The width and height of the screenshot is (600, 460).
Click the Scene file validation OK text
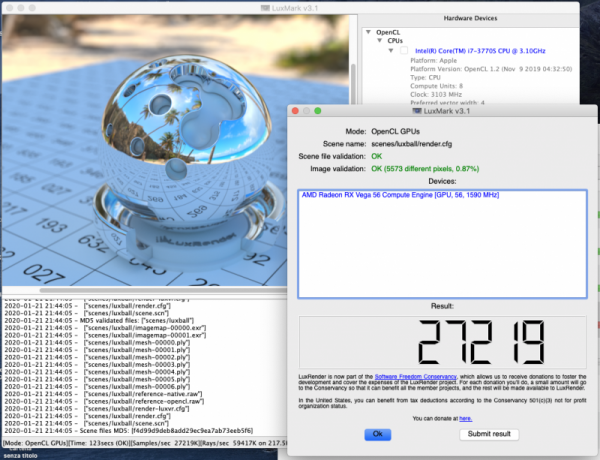point(377,156)
